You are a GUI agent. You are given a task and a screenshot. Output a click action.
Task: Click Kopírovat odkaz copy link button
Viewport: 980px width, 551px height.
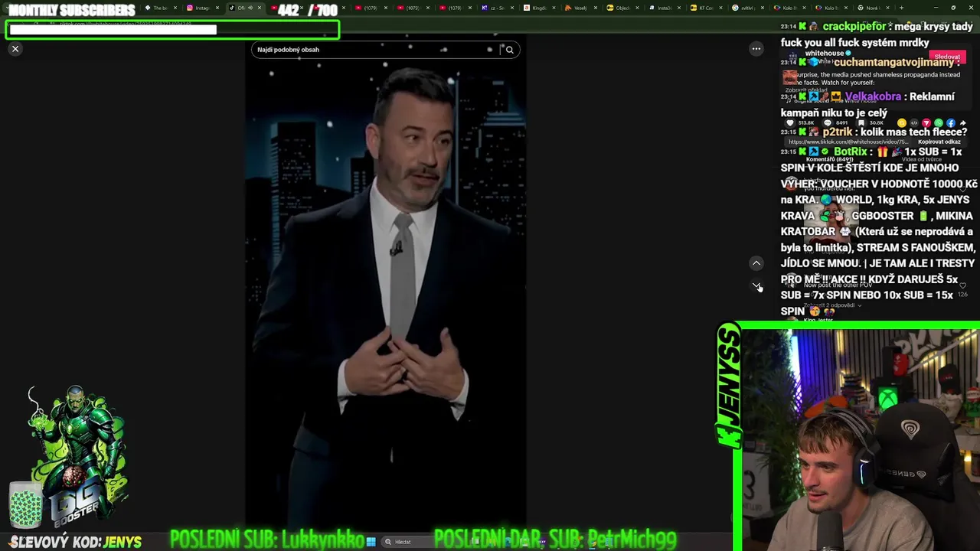point(939,142)
